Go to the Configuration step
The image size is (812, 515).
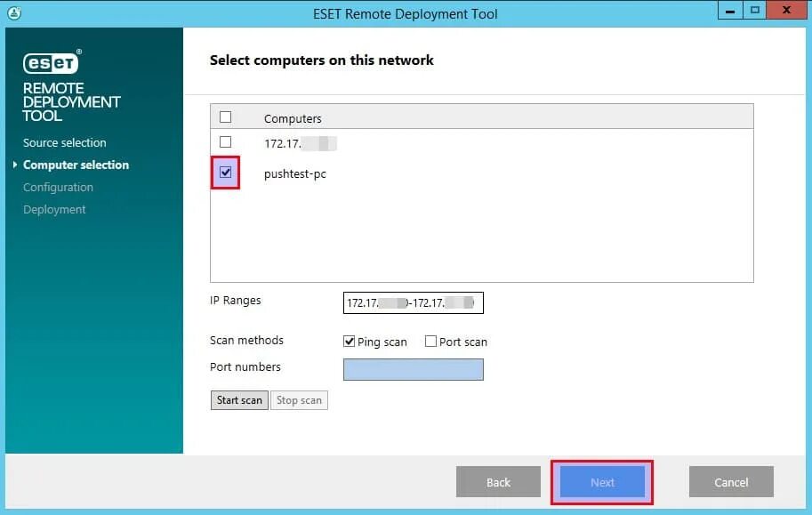click(x=58, y=187)
